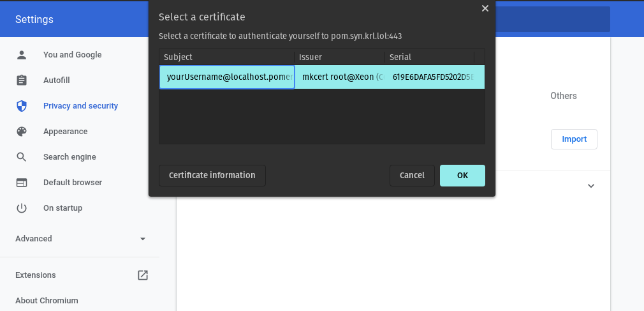Open About Chromium page
644x311 pixels.
pos(47,301)
